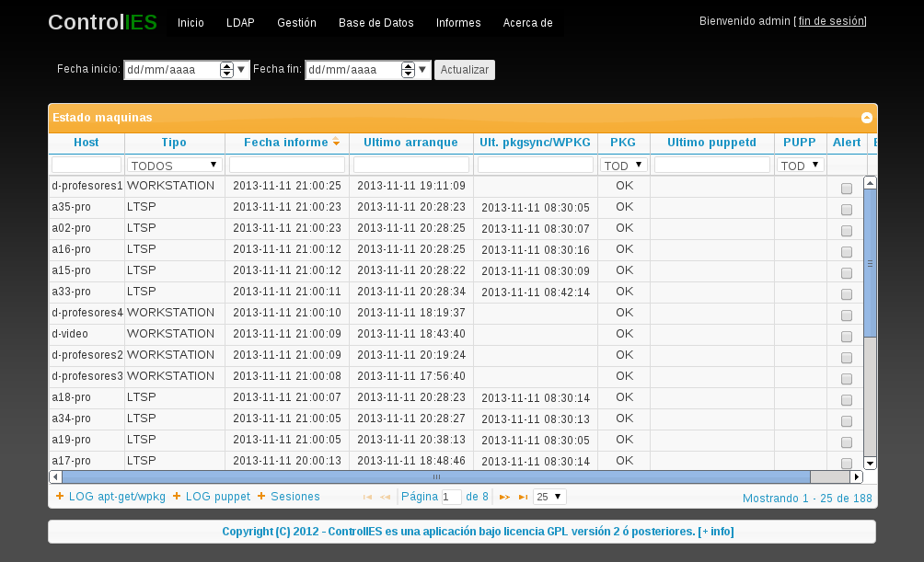Sort by the Alert column header

click(846, 143)
